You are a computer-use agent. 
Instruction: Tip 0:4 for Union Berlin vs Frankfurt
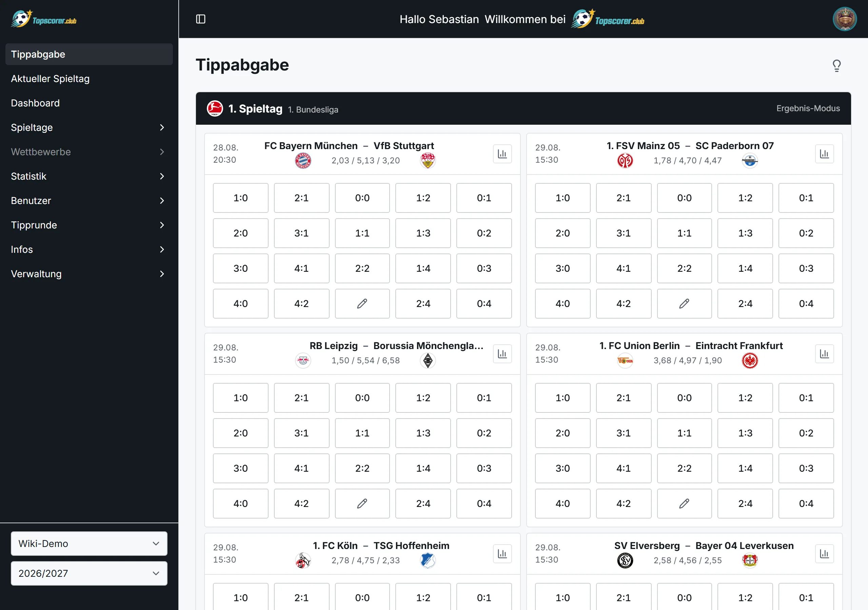pyautogui.click(x=806, y=504)
